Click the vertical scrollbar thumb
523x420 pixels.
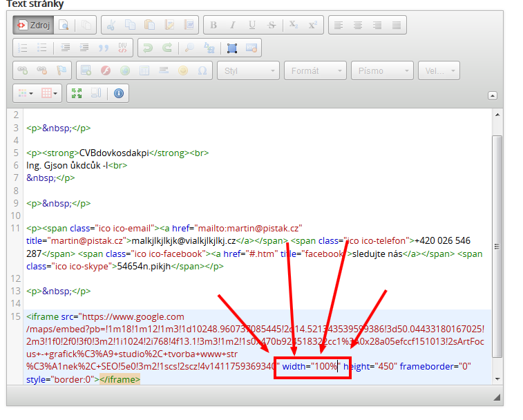497,246
